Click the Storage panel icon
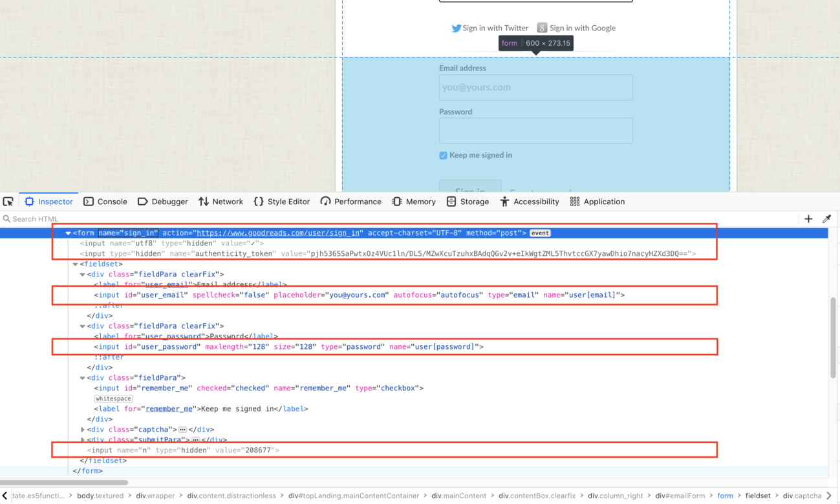 pos(451,202)
